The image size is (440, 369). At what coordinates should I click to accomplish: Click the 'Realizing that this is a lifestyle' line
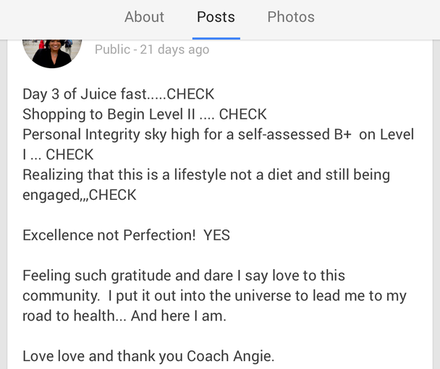206,175
